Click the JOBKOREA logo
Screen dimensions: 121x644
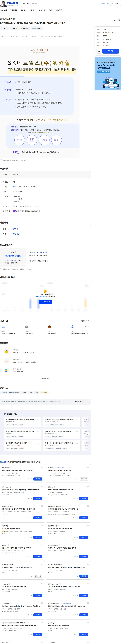pos(12,3)
